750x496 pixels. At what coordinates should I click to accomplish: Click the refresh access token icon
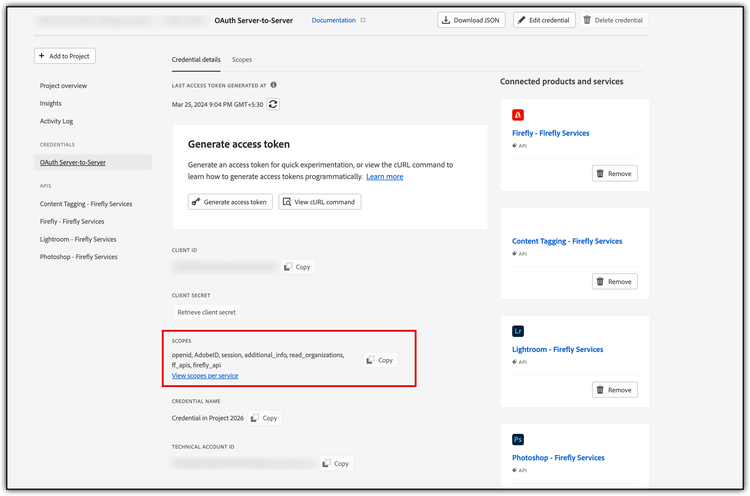[x=273, y=103]
